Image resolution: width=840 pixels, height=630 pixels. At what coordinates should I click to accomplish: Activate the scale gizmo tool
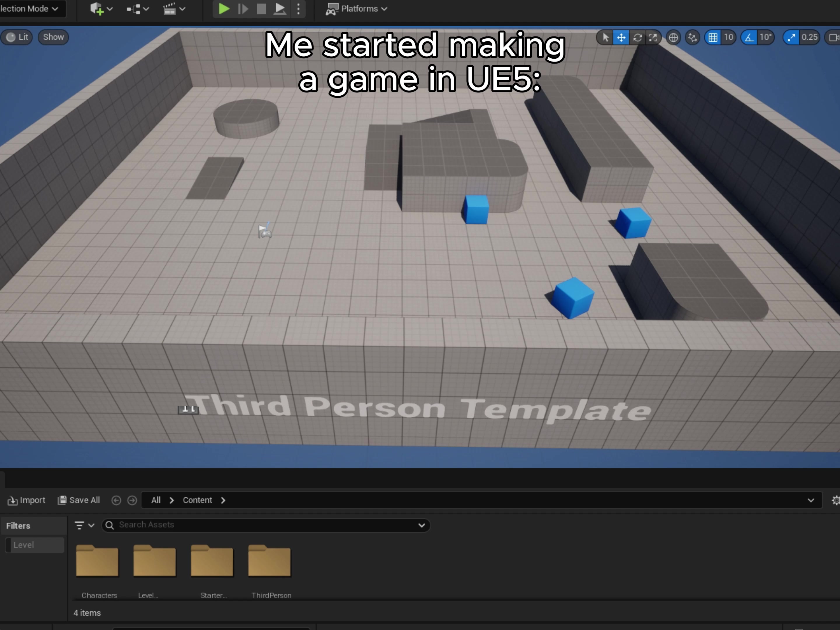click(653, 38)
